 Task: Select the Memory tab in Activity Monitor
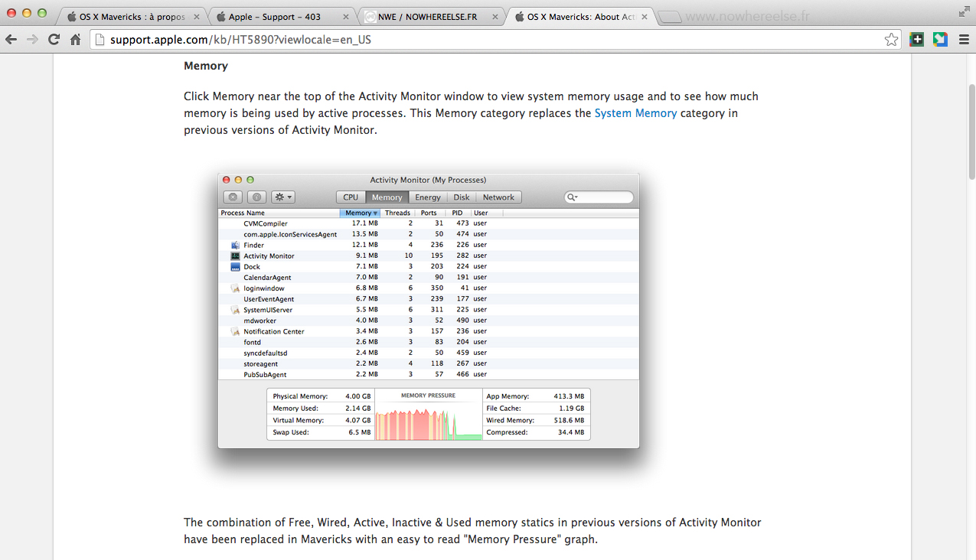pyautogui.click(x=387, y=197)
